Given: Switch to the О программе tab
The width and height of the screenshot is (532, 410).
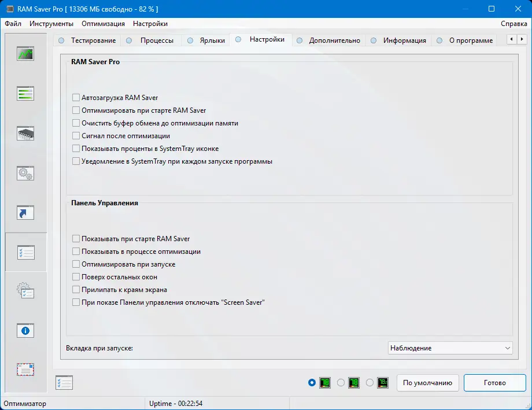Looking at the screenshot, I should (465, 40).
